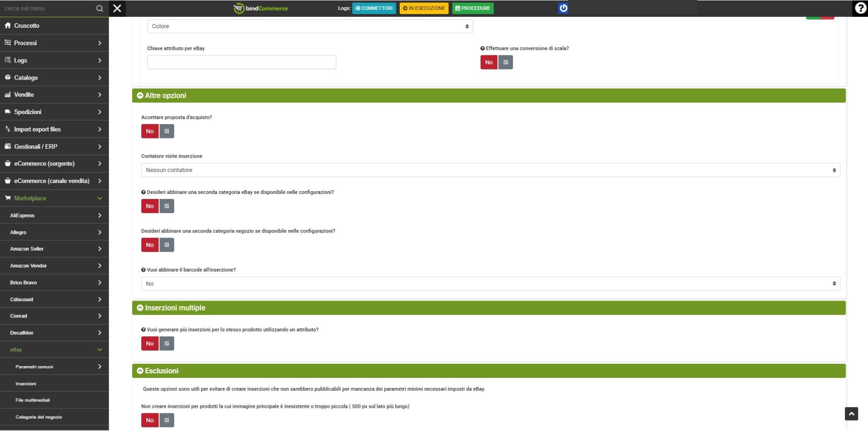This screenshot has height=431, width=868.
Task: Open the barcode pairing dropdown
Action: pyautogui.click(x=490, y=284)
